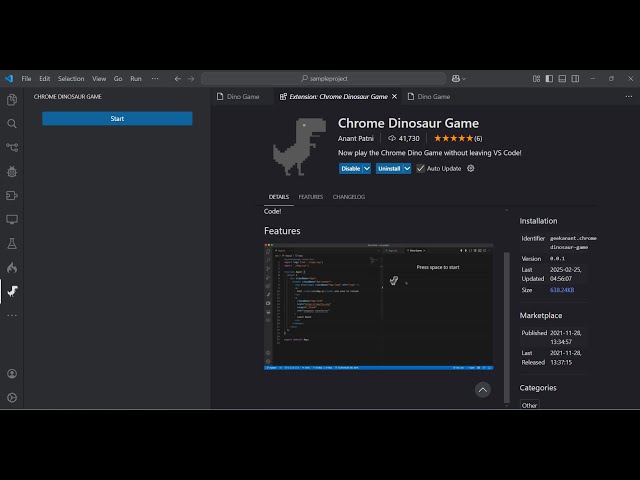Open the Selection menu
The height and width of the screenshot is (480, 640).
point(71,78)
